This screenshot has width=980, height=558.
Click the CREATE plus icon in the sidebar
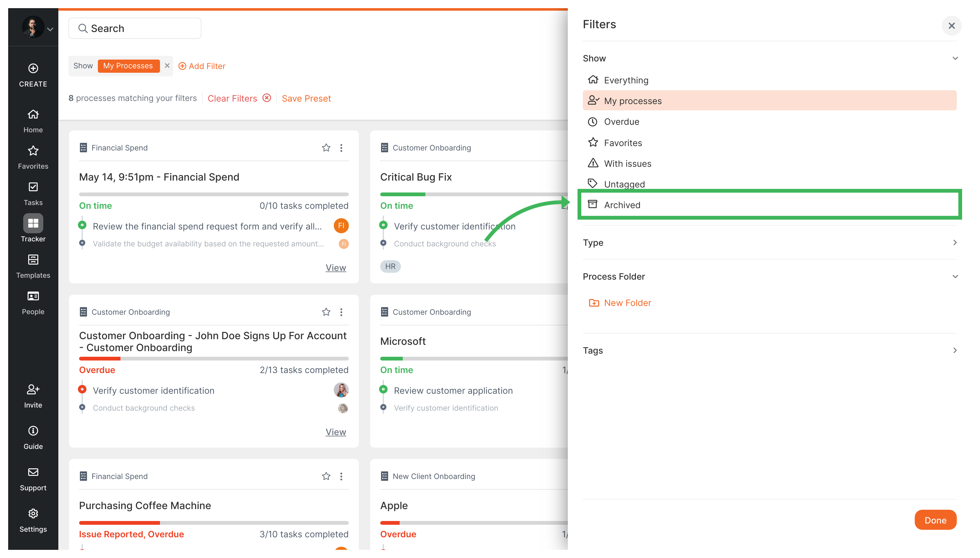pyautogui.click(x=33, y=69)
